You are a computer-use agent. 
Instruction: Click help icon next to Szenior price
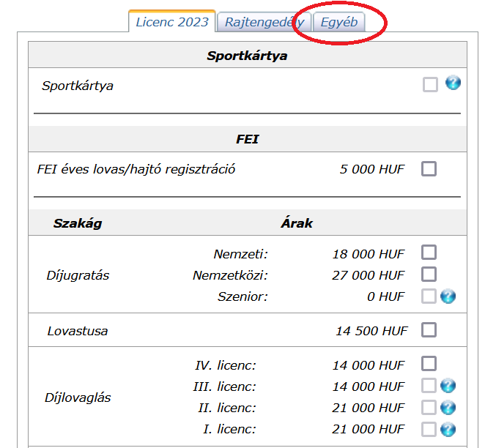[x=448, y=296]
